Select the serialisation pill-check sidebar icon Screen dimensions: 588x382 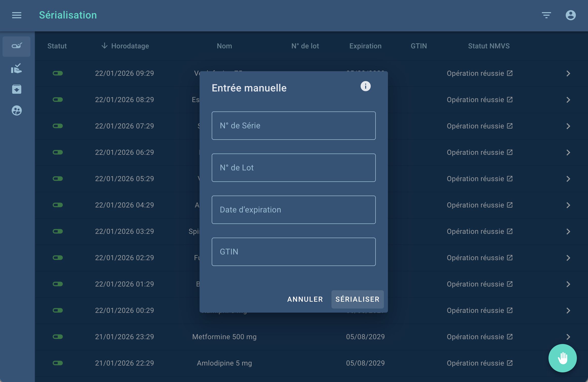(x=17, y=46)
